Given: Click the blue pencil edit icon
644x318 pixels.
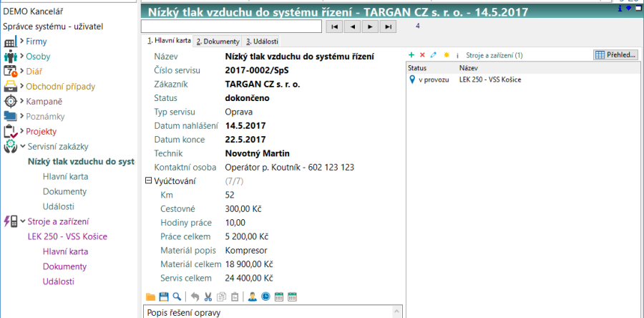Looking at the screenshot, I should [x=434, y=55].
